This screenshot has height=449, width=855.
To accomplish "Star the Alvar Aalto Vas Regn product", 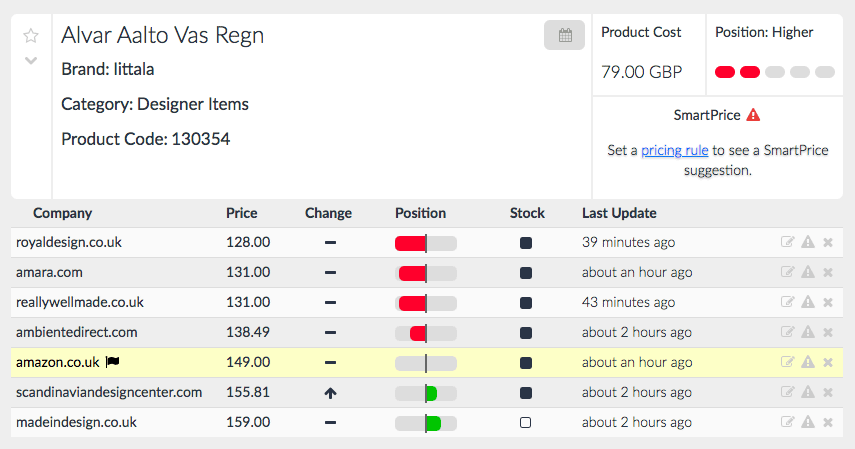I will 31,36.
